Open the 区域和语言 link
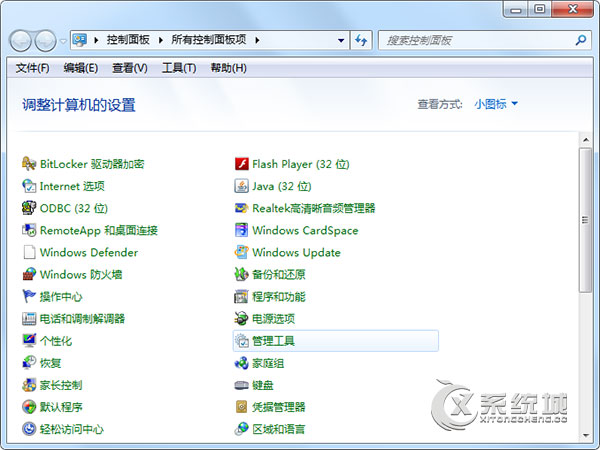 [279, 429]
